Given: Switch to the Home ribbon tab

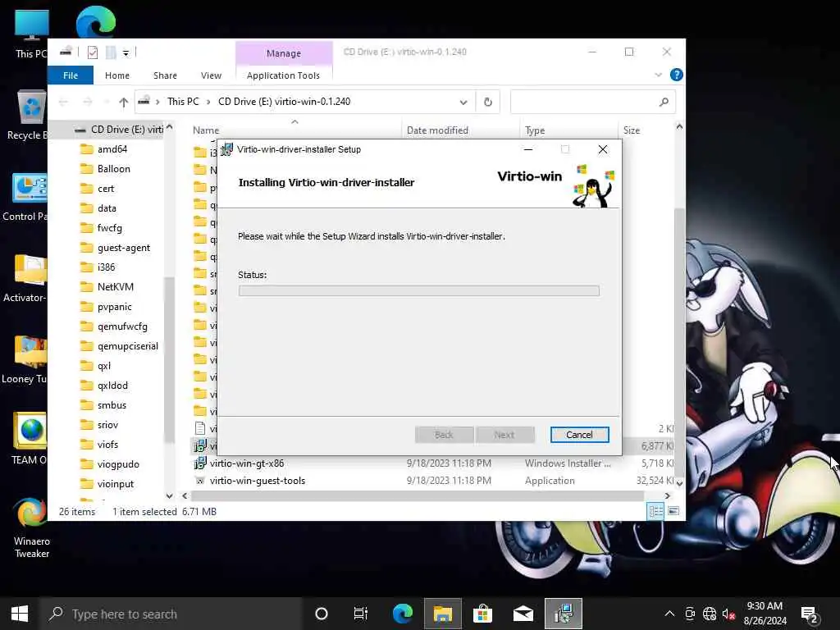Looking at the screenshot, I should (116, 75).
